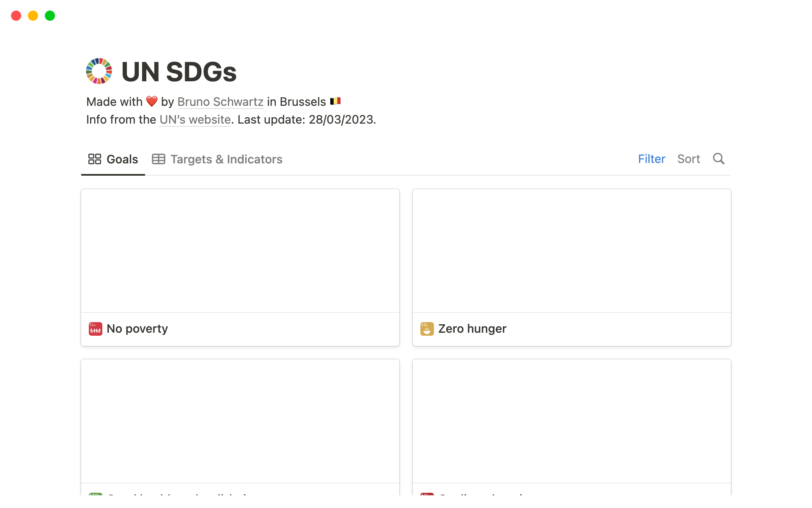
Task: Open the Sort options
Action: [x=689, y=159]
